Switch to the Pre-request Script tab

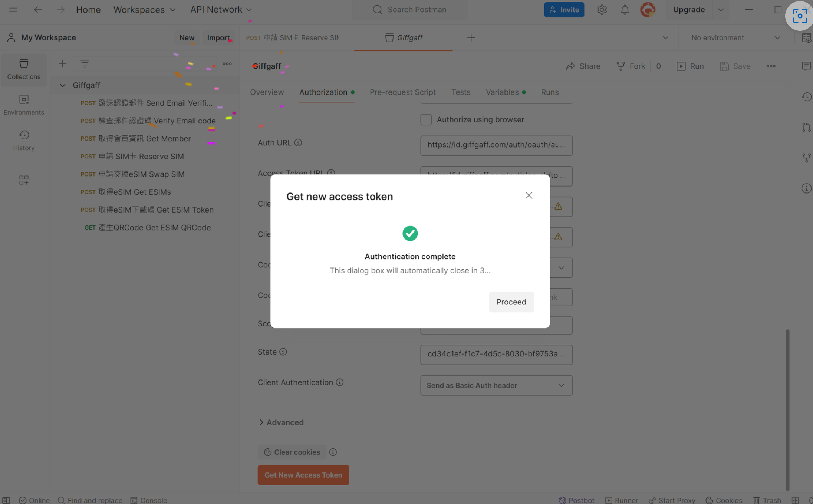pos(402,92)
